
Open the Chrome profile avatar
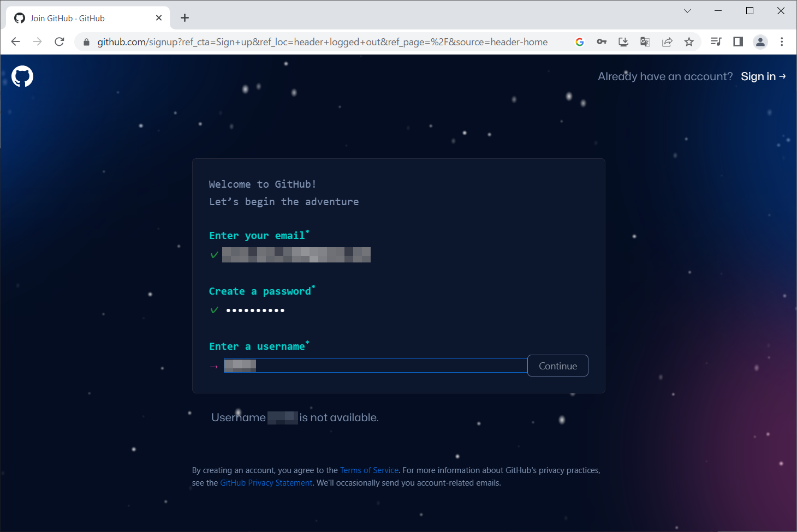coord(760,42)
